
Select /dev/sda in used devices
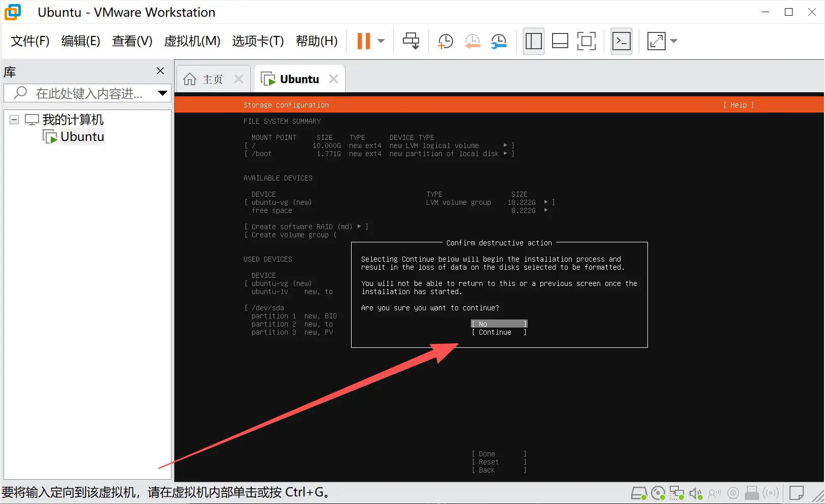(x=268, y=308)
